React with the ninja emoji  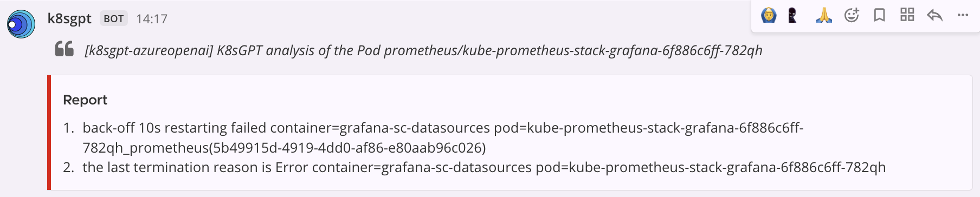(793, 15)
